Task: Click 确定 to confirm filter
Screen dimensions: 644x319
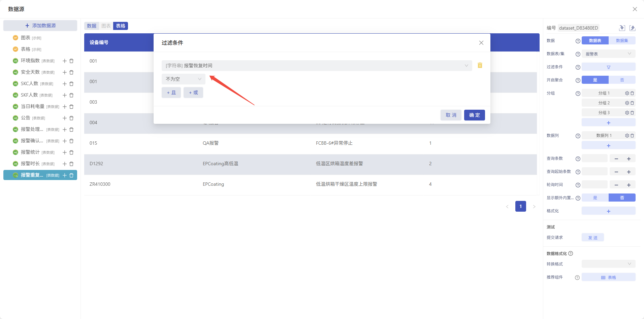Action: coord(474,115)
